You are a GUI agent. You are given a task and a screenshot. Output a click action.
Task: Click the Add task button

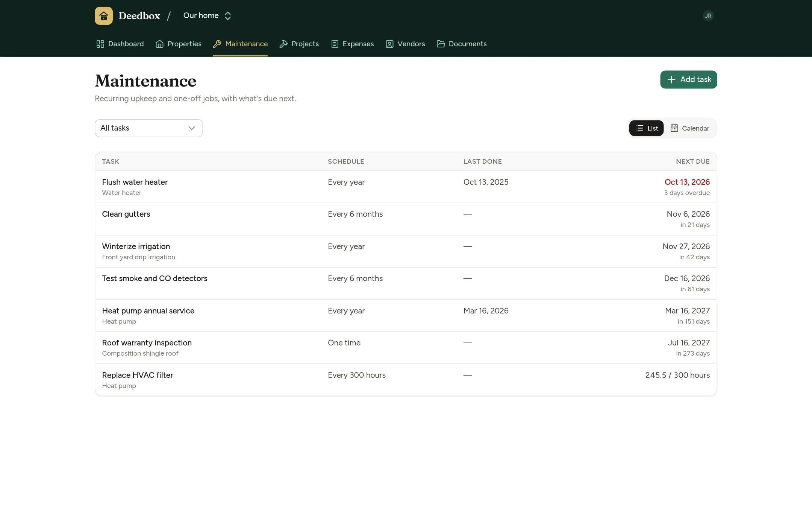pos(688,79)
